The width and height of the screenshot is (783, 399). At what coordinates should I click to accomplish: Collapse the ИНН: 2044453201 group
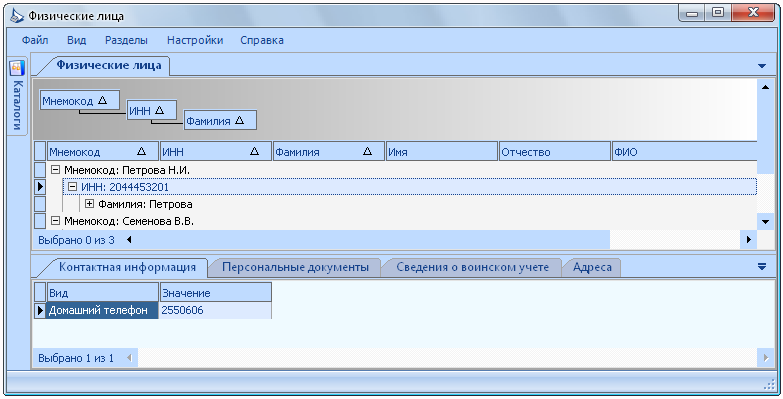[72, 187]
